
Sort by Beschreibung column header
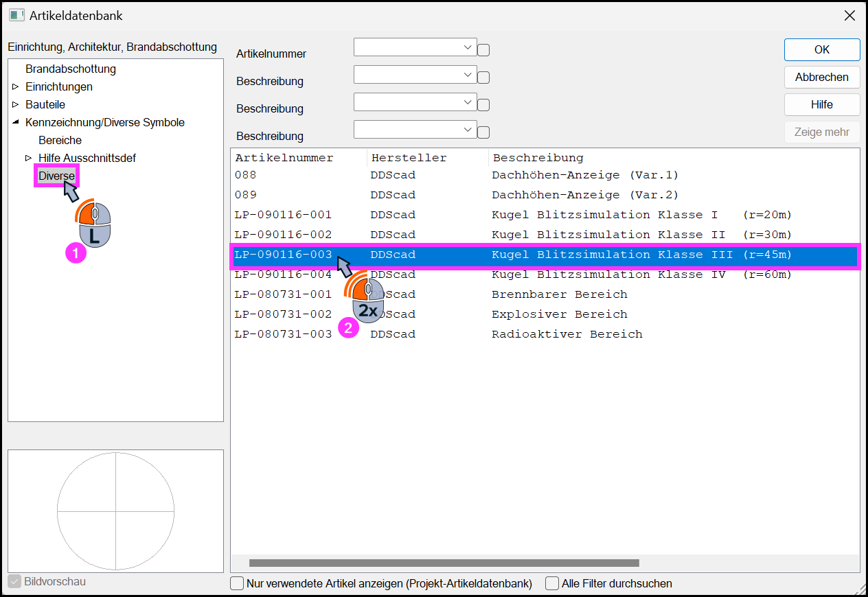(x=674, y=158)
